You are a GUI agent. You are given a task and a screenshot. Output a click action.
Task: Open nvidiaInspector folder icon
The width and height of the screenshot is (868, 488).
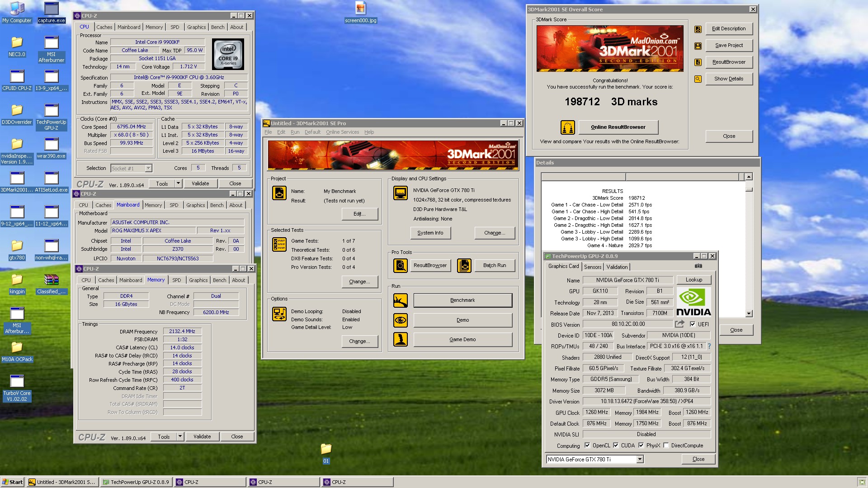[x=17, y=150]
